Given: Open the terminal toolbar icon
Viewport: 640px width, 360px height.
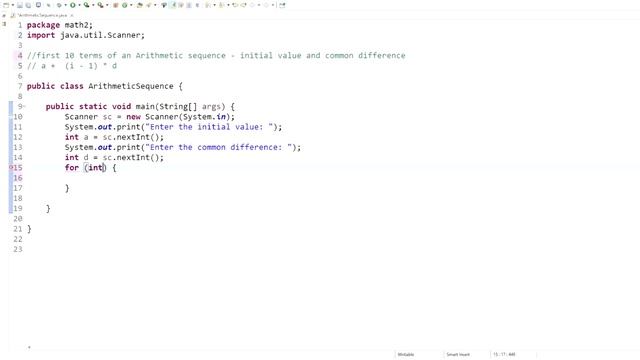Looking at the screenshot, I should pyautogui.click(x=38, y=5).
